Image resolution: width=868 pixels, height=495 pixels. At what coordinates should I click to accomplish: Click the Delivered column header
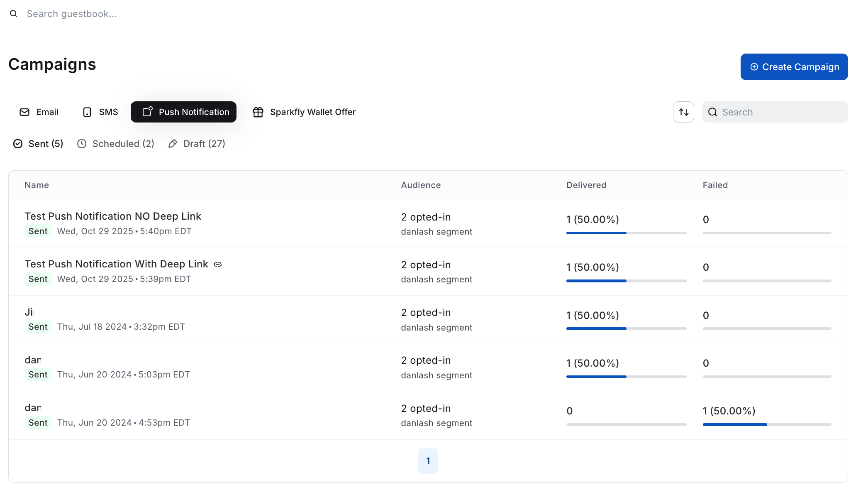point(586,185)
